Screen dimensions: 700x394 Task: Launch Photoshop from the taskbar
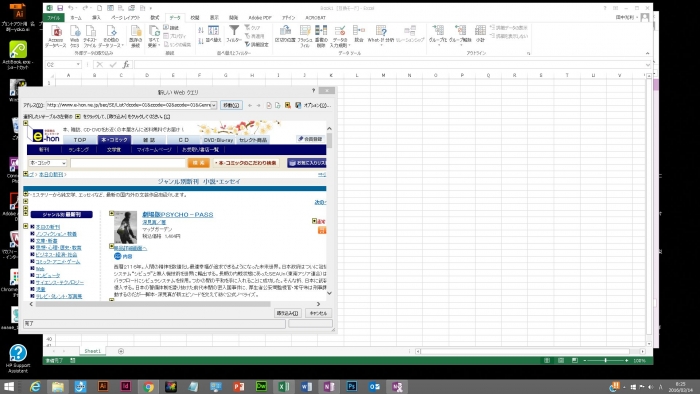(x=352, y=386)
